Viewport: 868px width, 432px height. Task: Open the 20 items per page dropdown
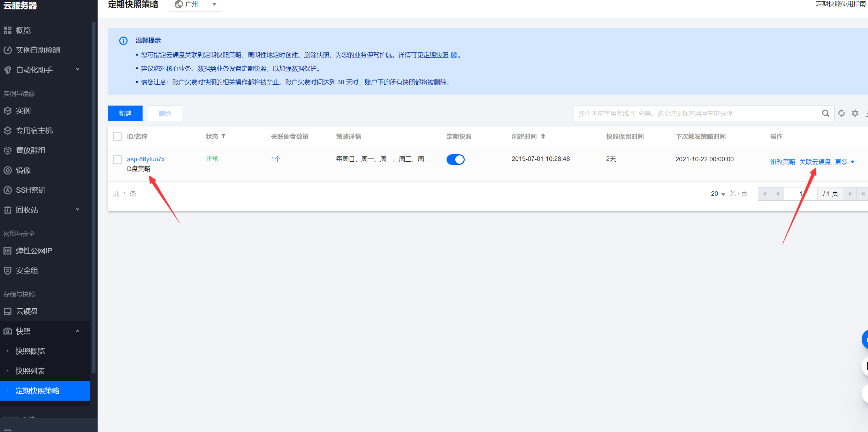(718, 194)
